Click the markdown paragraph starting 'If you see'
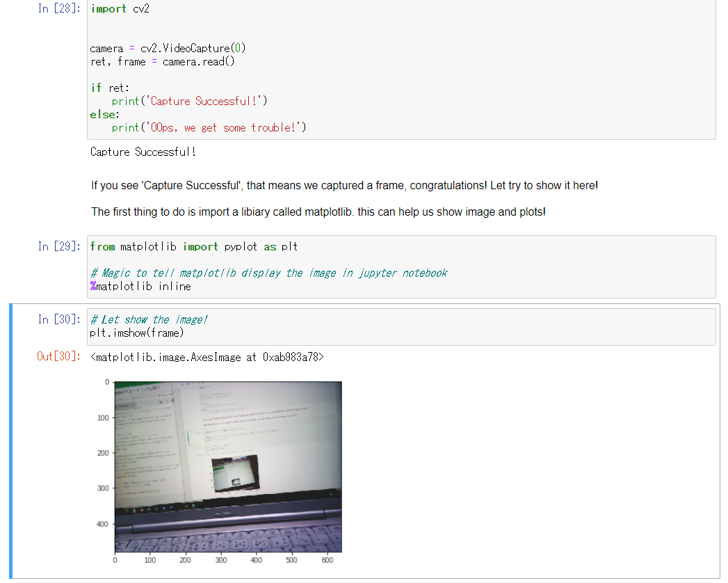This screenshot has height=583, width=728. [x=344, y=185]
